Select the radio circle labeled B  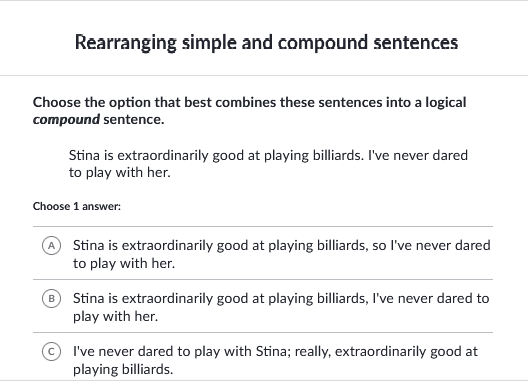click(x=52, y=298)
